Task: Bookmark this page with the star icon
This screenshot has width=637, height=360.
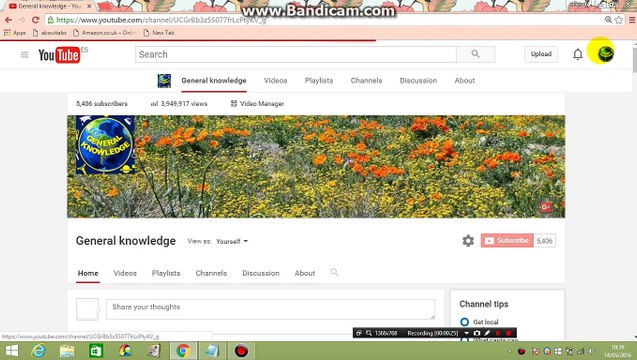Action: 619,20
